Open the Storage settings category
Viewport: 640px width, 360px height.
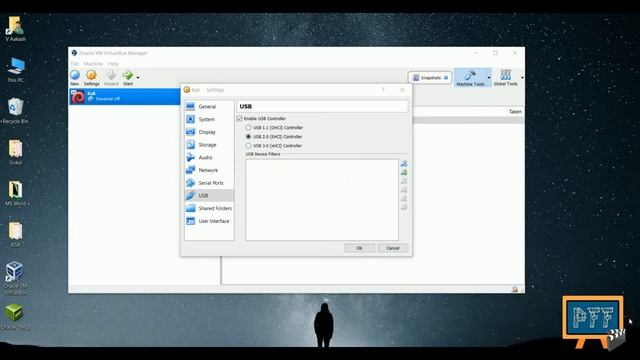coord(209,145)
